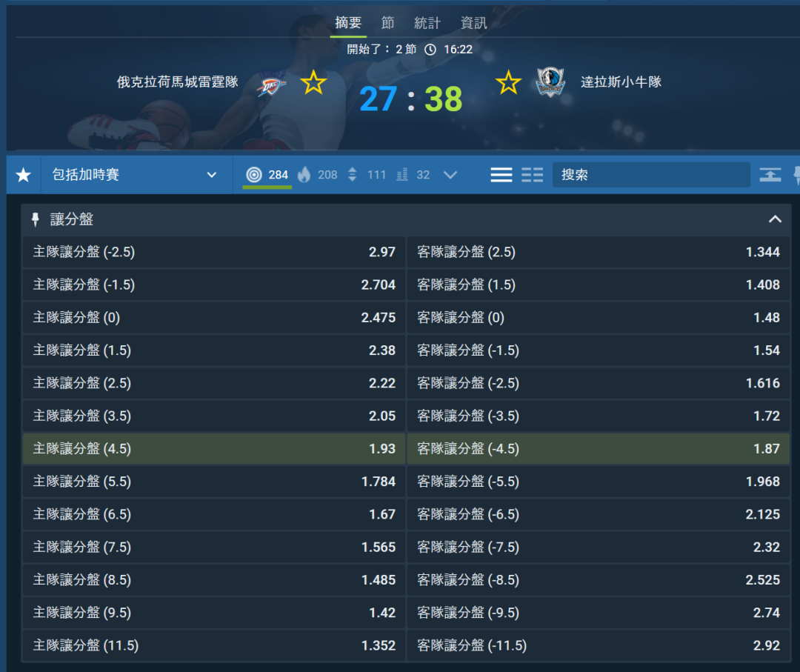Viewport: 800px width, 672px height.
Task: Add 主隊讓分盤 (9.5) at 1.42
Action: 214,612
